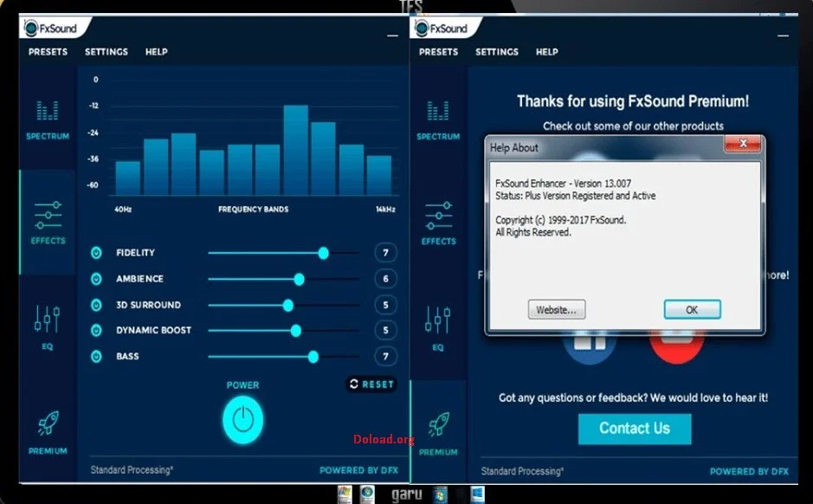Click Powered by DFX in right window
The height and width of the screenshot is (504, 813).
point(749,471)
